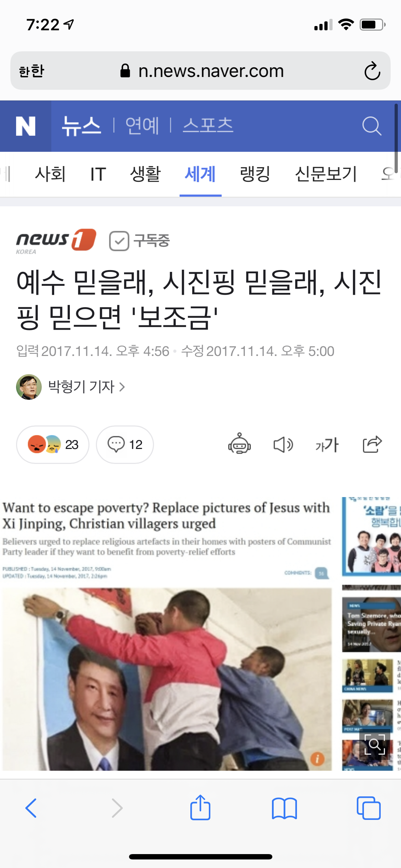Screen dimensions: 401x868
Task: Open reactions button showing 23
Action: pyautogui.click(x=53, y=444)
